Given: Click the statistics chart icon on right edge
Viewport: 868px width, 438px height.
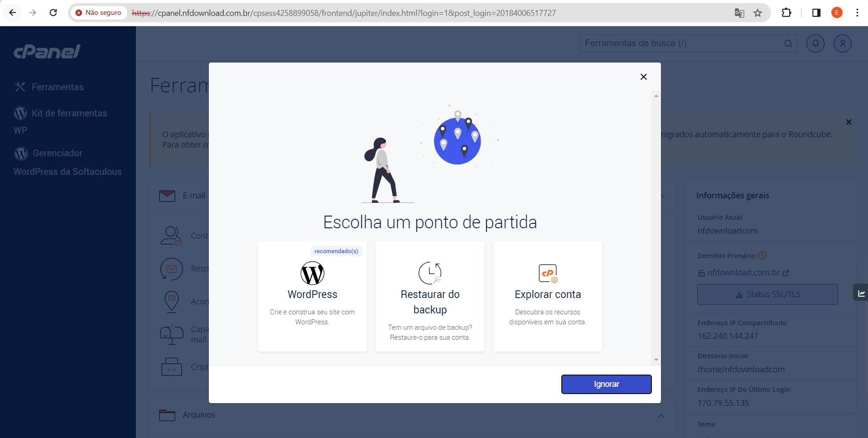Looking at the screenshot, I should point(861,293).
